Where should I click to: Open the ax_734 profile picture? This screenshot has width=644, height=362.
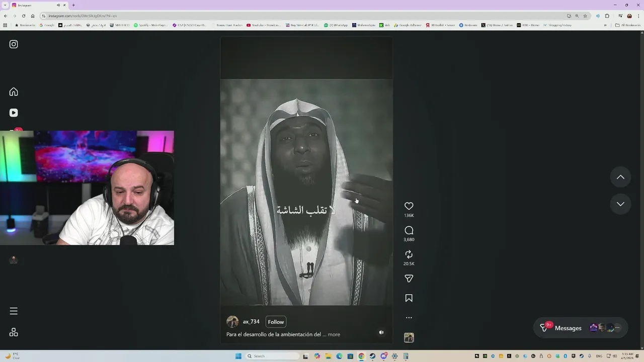tap(232, 322)
